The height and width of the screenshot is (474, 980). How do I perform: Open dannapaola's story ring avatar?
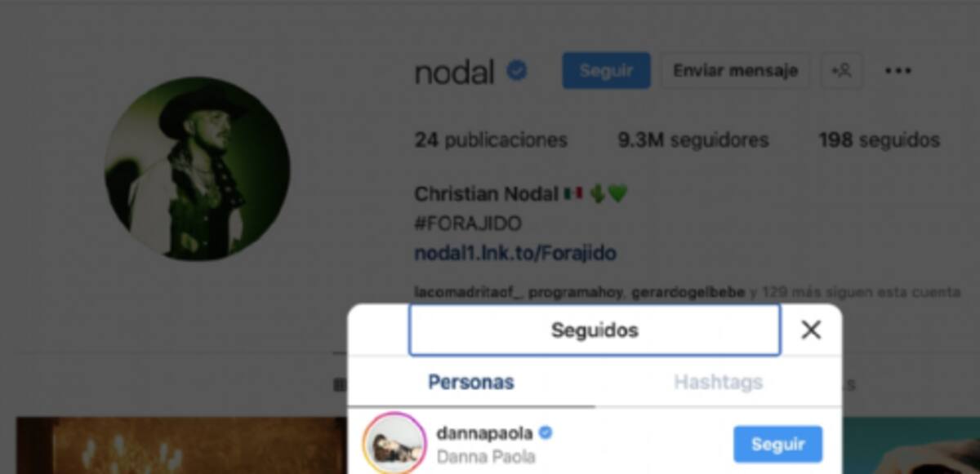coord(395,443)
